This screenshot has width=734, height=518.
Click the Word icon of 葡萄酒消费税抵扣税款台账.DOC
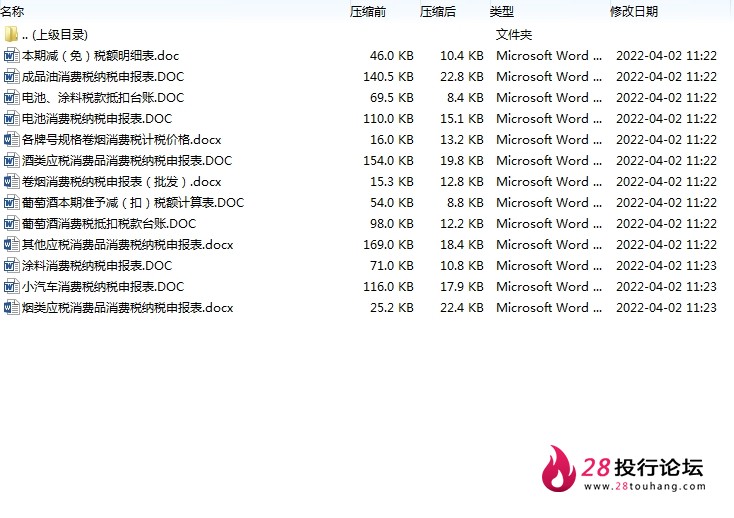pos(11,224)
